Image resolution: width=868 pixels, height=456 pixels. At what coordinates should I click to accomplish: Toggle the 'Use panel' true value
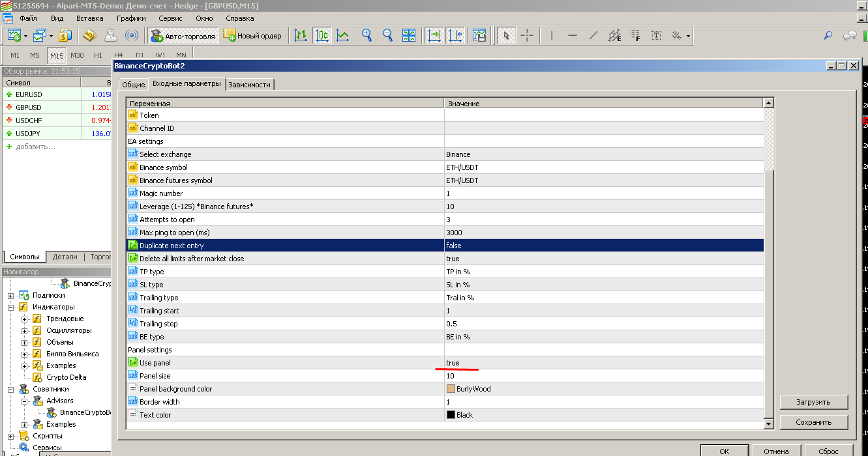(x=603, y=363)
